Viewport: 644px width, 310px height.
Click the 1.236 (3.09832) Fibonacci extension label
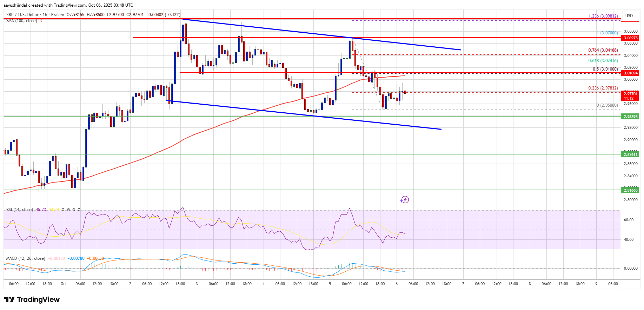pos(603,16)
